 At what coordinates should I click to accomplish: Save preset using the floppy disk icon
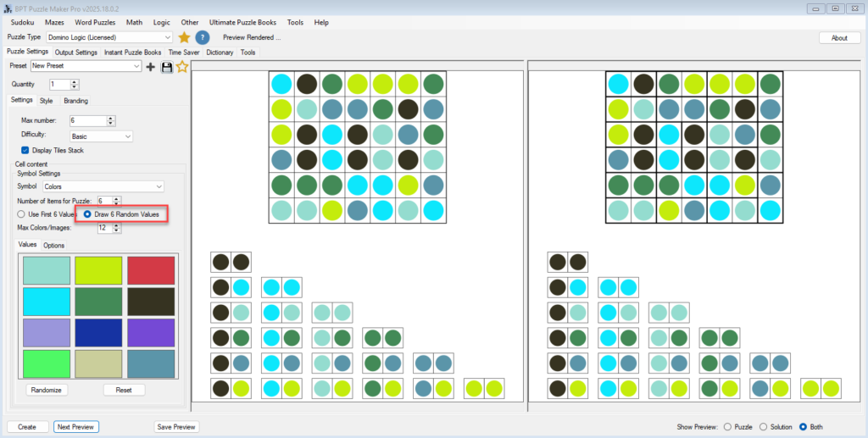click(166, 66)
